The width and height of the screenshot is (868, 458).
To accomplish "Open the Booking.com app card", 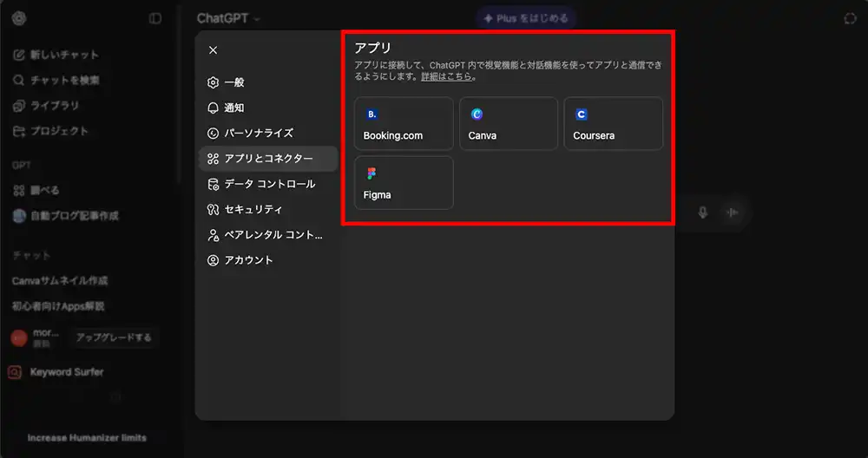I will click(404, 124).
